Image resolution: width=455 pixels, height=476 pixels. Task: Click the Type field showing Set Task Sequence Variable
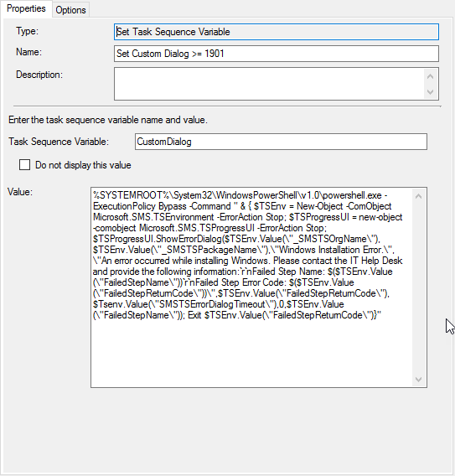[x=277, y=32]
